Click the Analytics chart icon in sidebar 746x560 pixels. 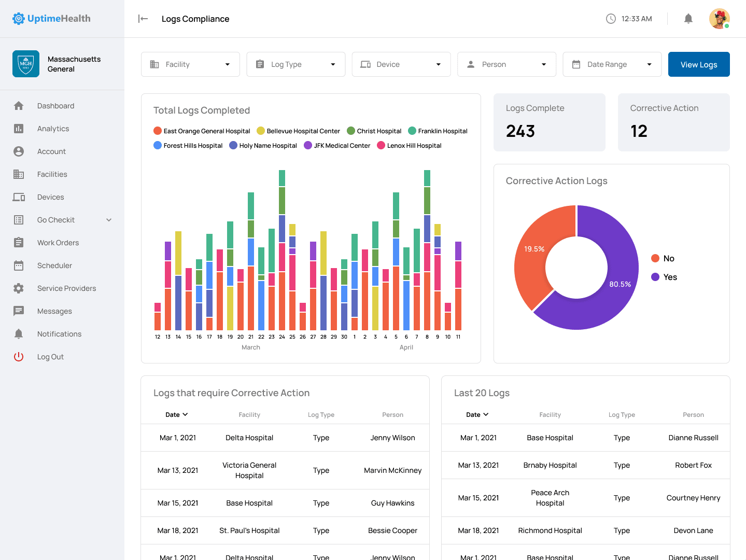coord(19,129)
